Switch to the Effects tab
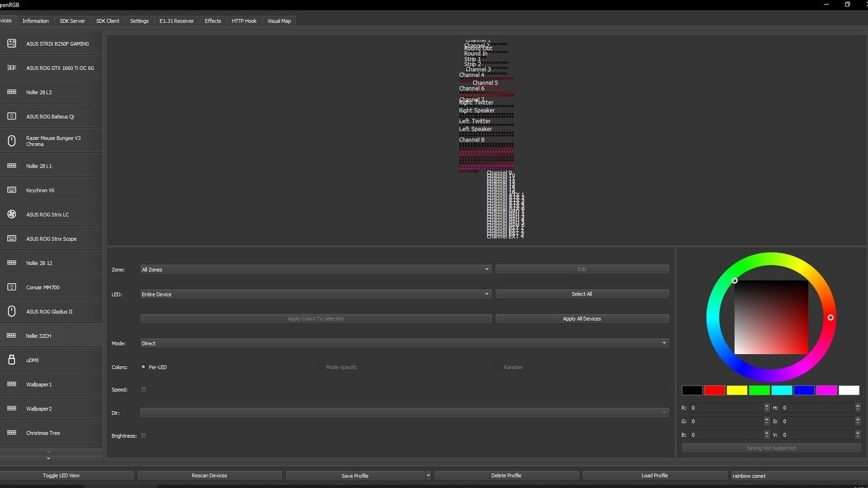 (213, 21)
